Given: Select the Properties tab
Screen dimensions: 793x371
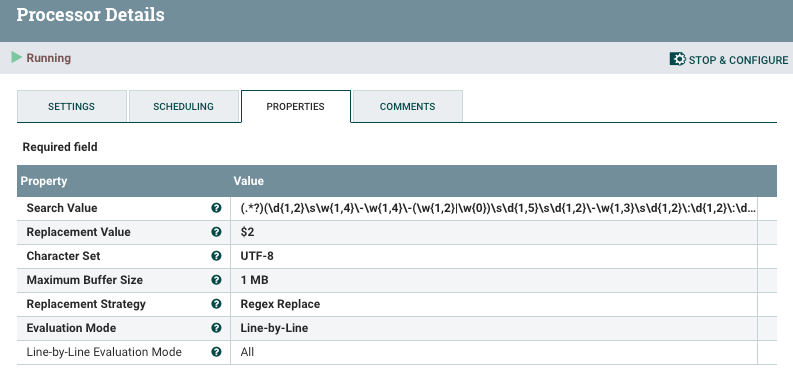Looking at the screenshot, I should pyautogui.click(x=295, y=107).
